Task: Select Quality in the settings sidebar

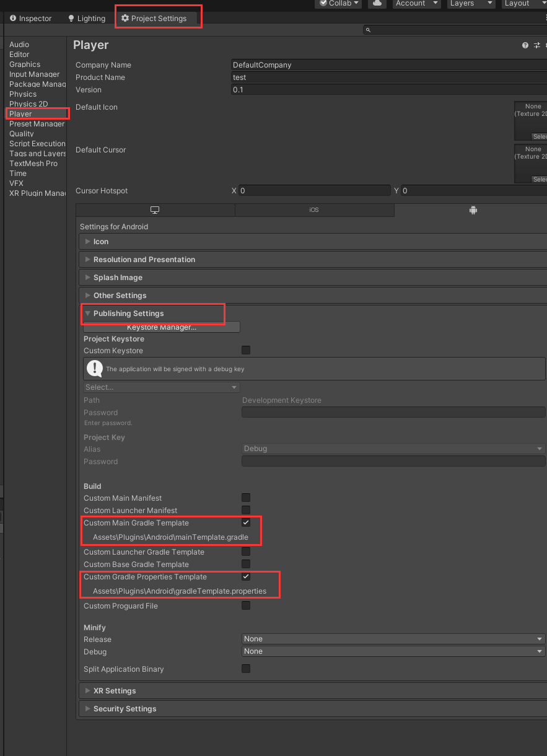Action: click(22, 134)
